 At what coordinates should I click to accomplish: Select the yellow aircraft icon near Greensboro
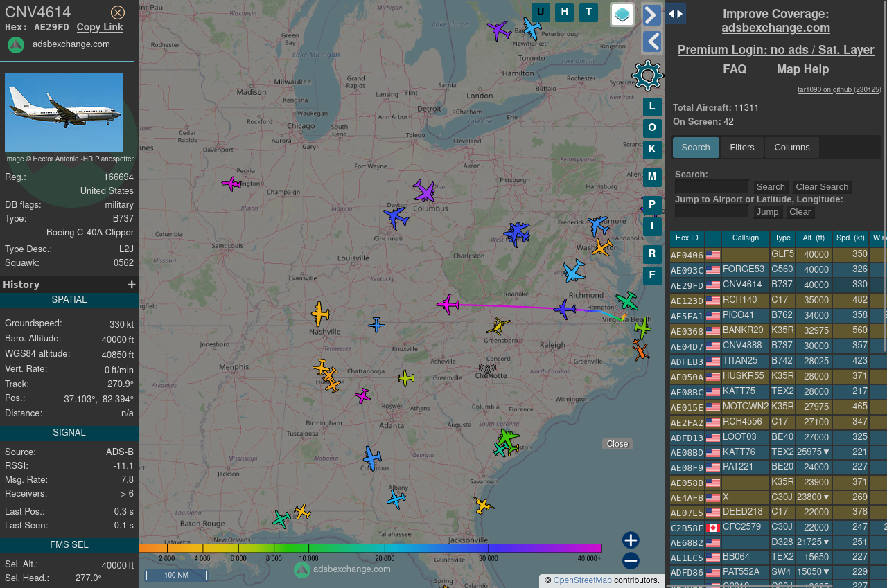pos(498,326)
